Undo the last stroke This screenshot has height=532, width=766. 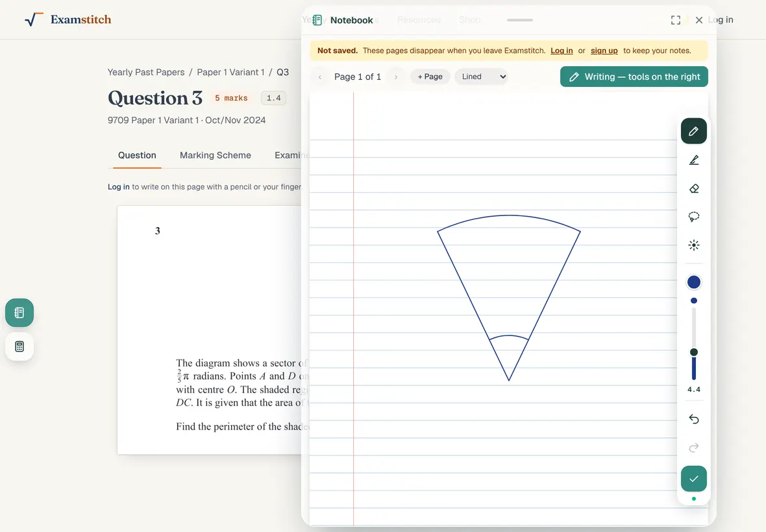(694, 419)
